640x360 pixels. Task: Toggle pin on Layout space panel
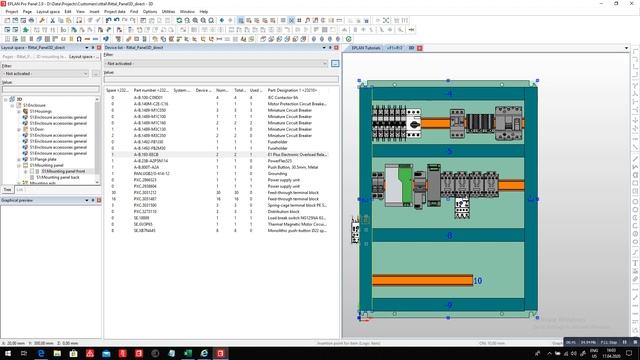tap(93, 48)
